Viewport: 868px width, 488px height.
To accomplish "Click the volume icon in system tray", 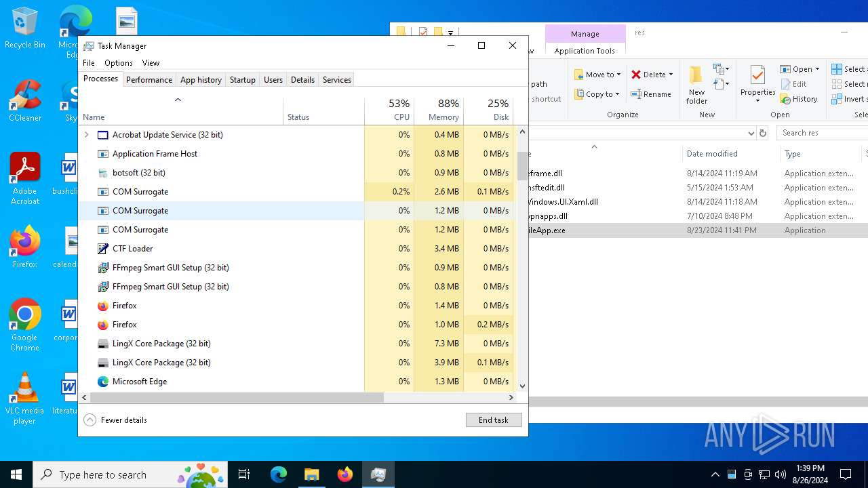I will pos(781,474).
